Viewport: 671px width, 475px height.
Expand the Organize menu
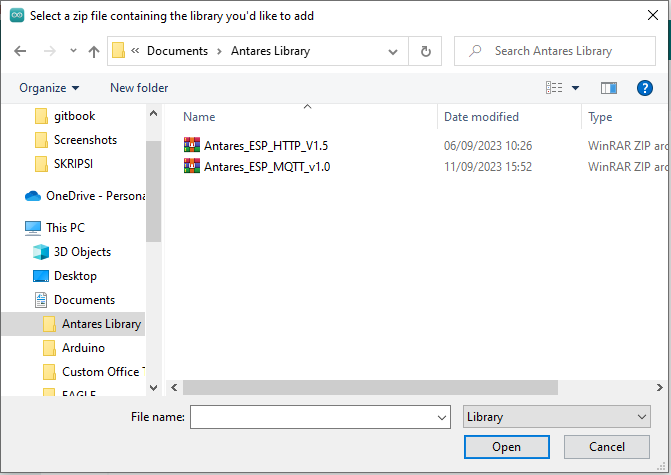pos(49,88)
